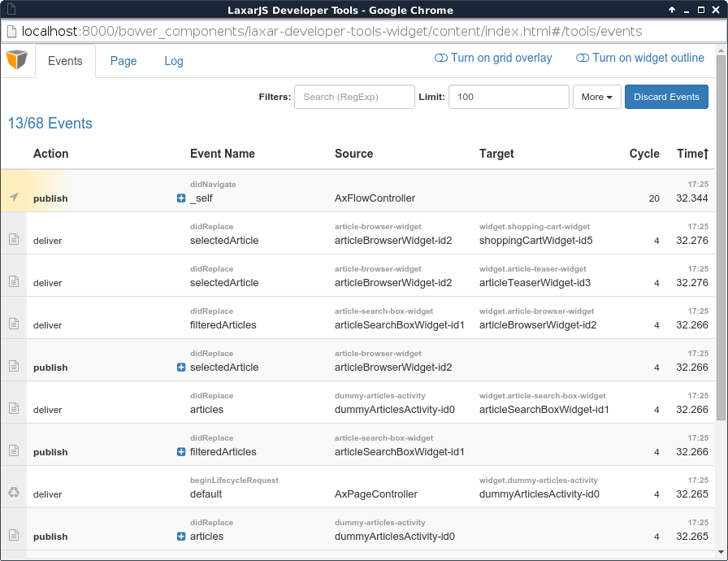Select articleSearchBoxWidget-id1 target cell
Viewport: 728px width, 561px height.
tap(544, 410)
